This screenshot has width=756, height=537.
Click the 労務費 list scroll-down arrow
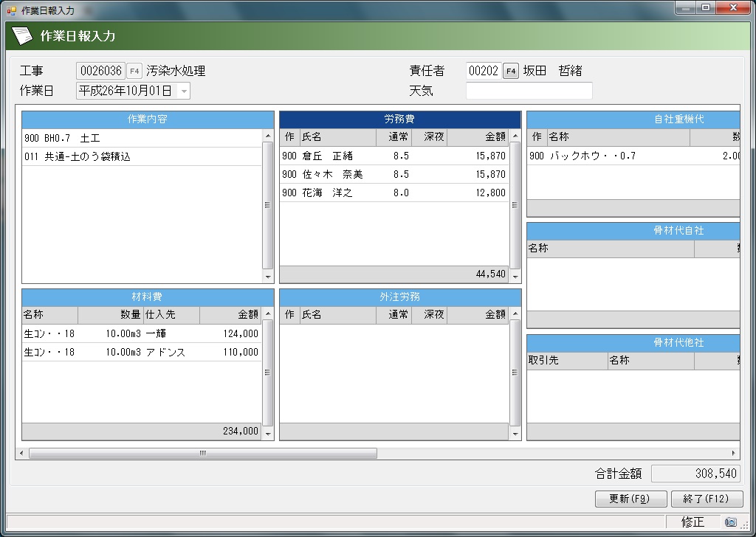515,277
